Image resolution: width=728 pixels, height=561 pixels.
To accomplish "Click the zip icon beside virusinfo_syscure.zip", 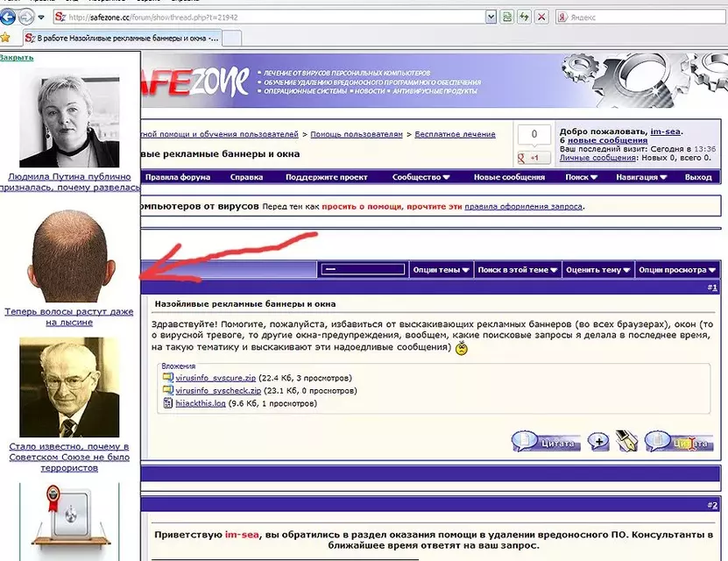I will (167, 378).
